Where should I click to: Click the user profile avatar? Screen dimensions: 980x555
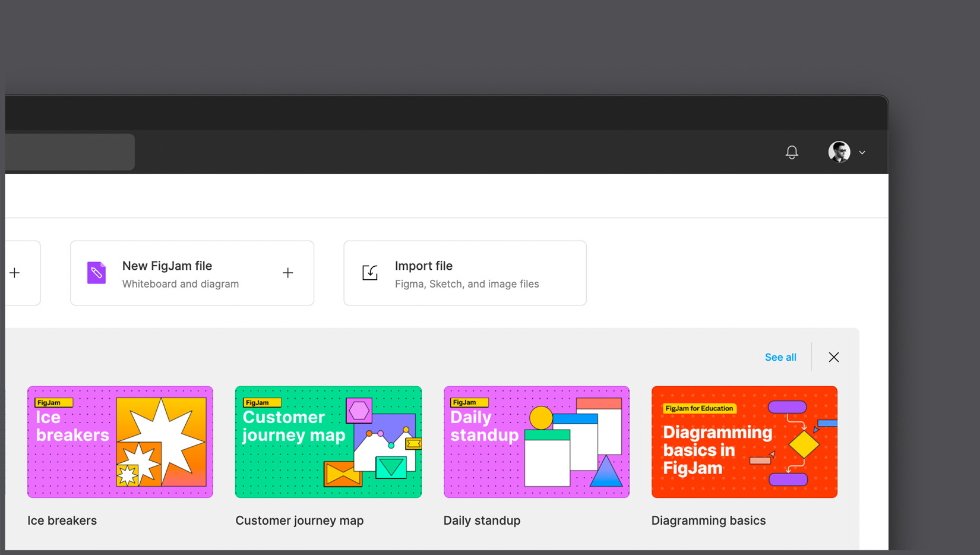coord(839,152)
